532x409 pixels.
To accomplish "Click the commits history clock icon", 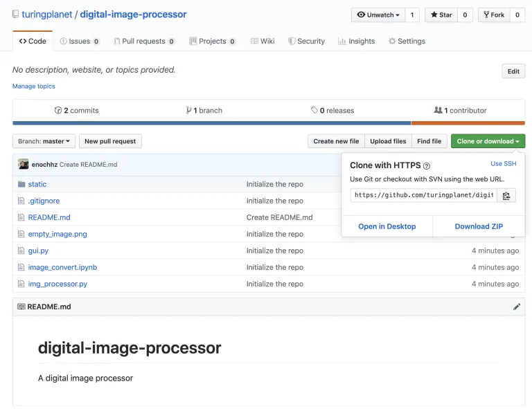I will click(58, 110).
